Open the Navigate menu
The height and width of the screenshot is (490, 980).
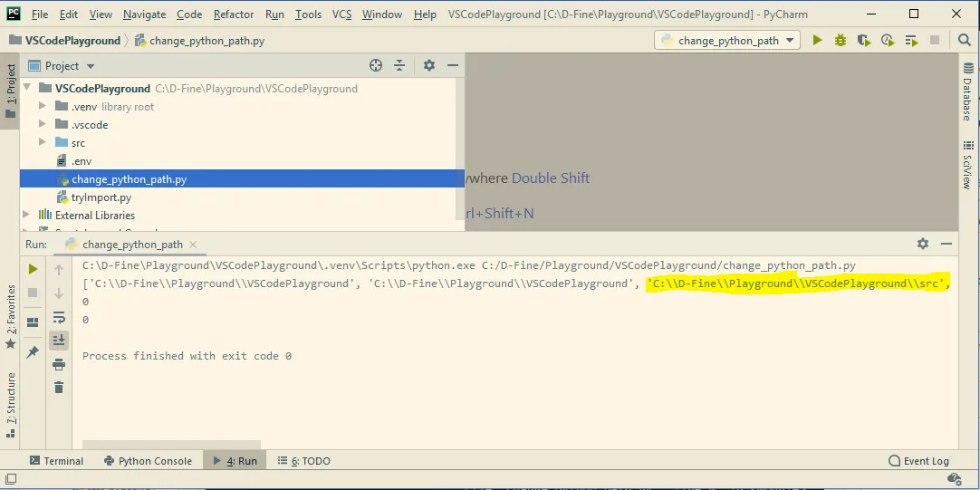tap(144, 14)
